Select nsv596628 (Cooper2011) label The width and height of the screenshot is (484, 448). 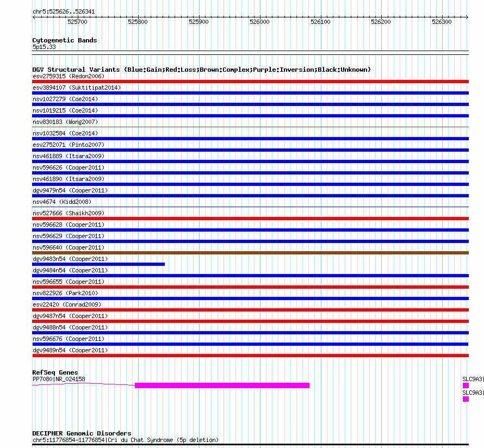tap(69, 225)
